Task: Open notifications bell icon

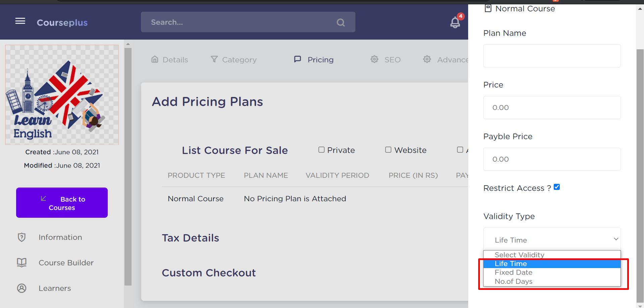Action: 455,22
